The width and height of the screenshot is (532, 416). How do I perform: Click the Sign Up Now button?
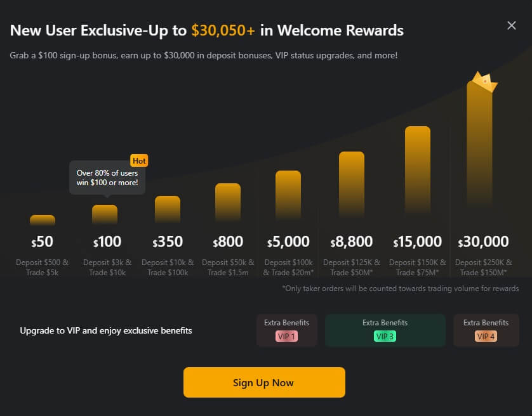[x=264, y=382]
